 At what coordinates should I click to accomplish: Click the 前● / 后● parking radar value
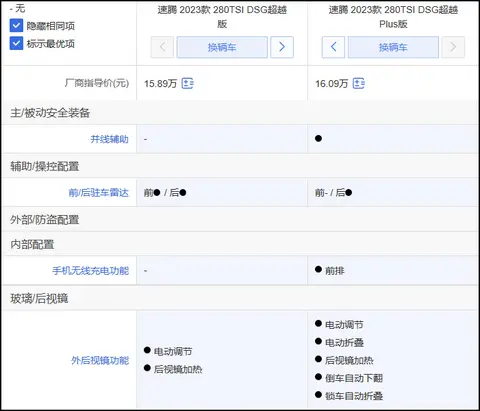(165, 193)
